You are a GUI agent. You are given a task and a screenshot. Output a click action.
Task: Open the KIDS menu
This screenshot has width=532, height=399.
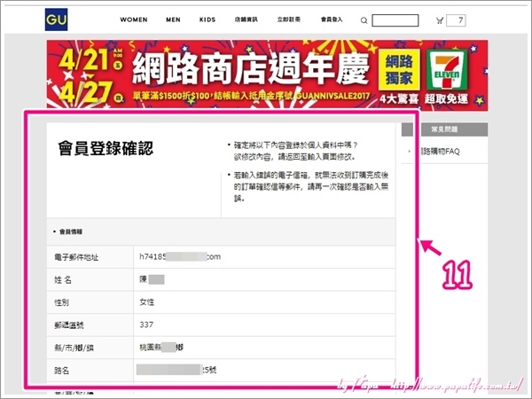coord(207,20)
